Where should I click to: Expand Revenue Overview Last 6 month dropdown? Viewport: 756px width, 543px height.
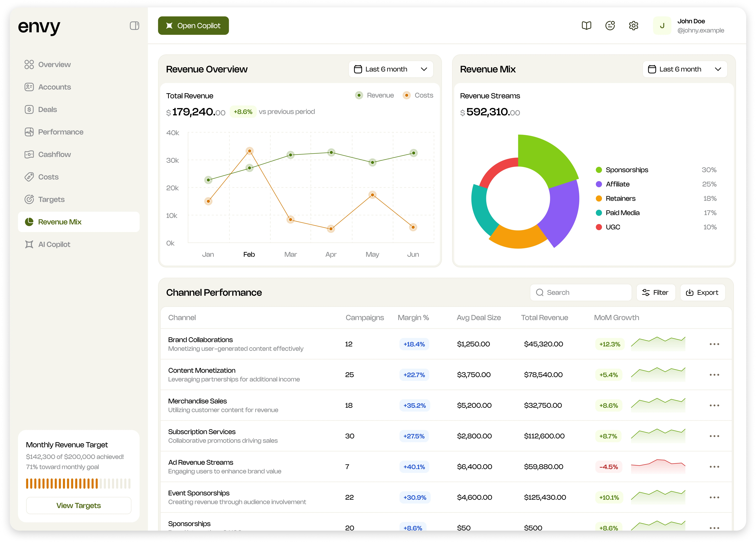click(x=391, y=69)
